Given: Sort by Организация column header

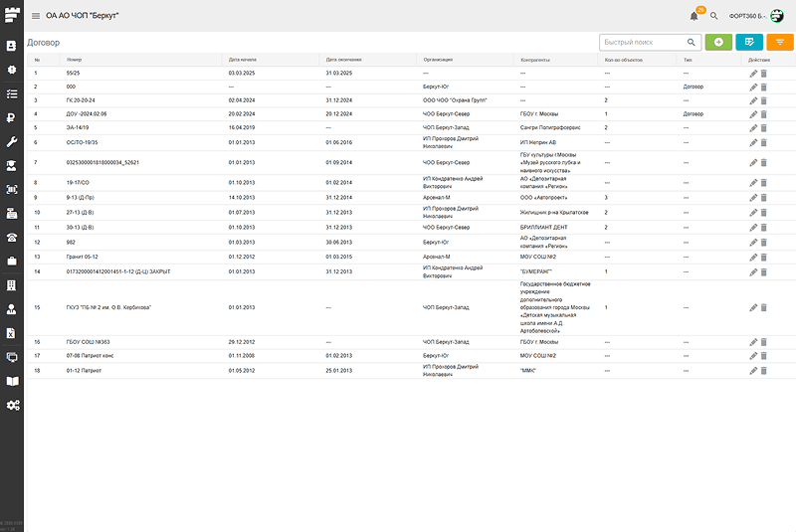Looking at the screenshot, I should (438, 60).
